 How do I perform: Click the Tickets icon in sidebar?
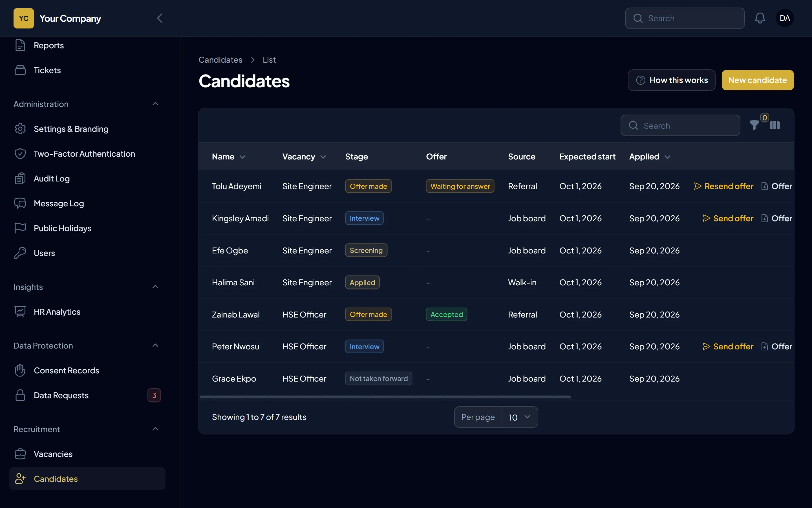(x=20, y=70)
